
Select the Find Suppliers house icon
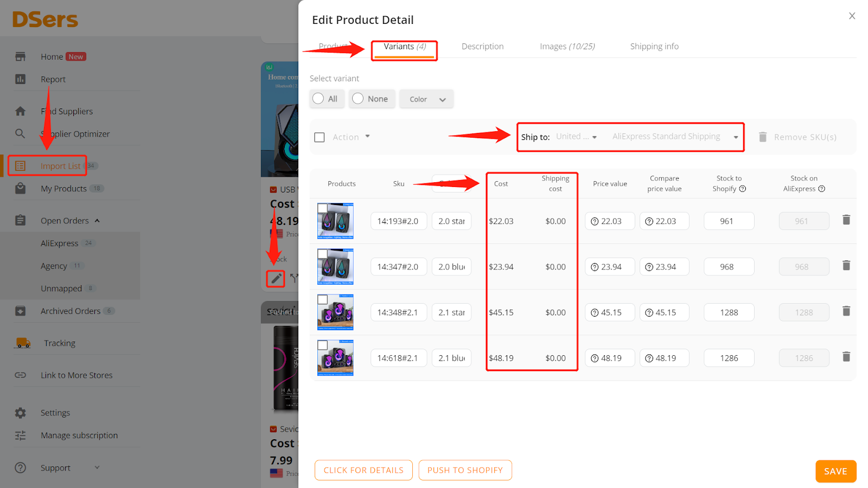21,111
